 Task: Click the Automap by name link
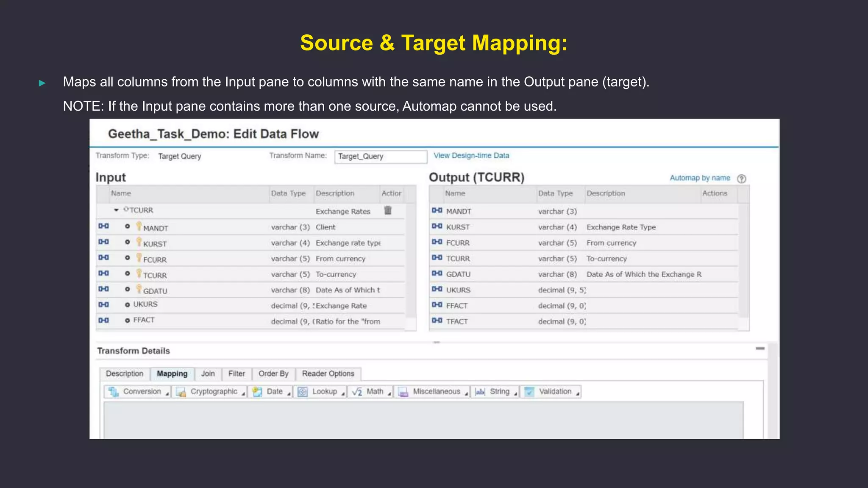[700, 178]
